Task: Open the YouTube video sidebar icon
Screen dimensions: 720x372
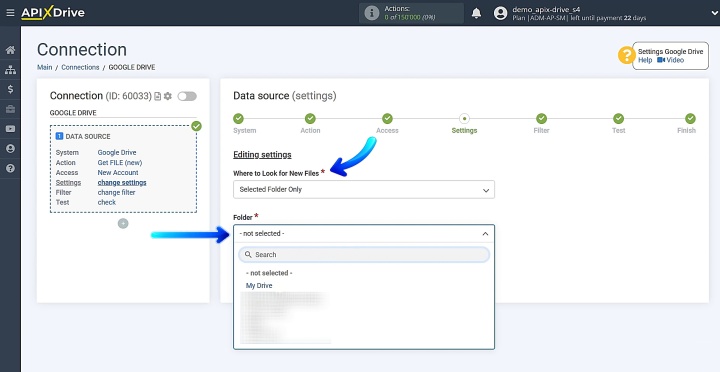Action: point(10,129)
